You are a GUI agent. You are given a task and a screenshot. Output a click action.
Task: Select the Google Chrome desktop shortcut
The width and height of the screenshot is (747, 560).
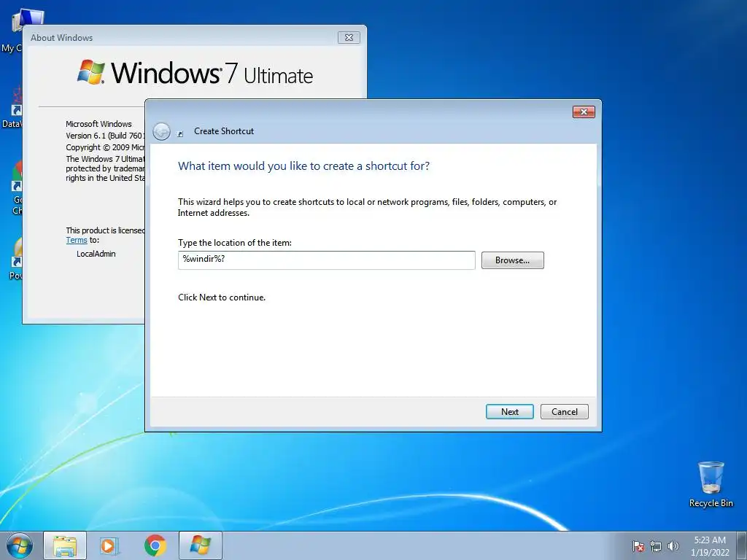(x=16, y=188)
